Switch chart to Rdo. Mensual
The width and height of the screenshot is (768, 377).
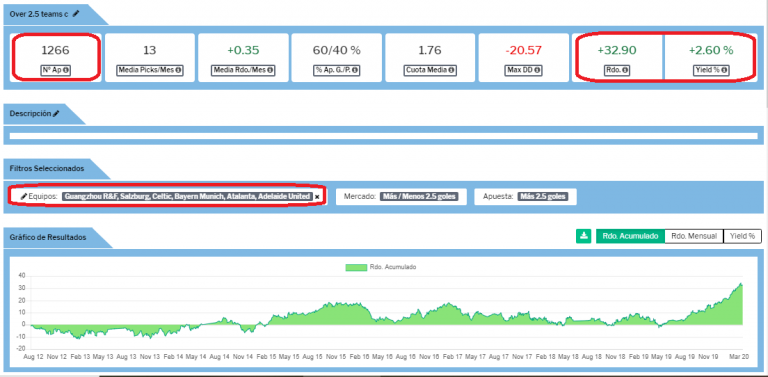[x=694, y=236]
